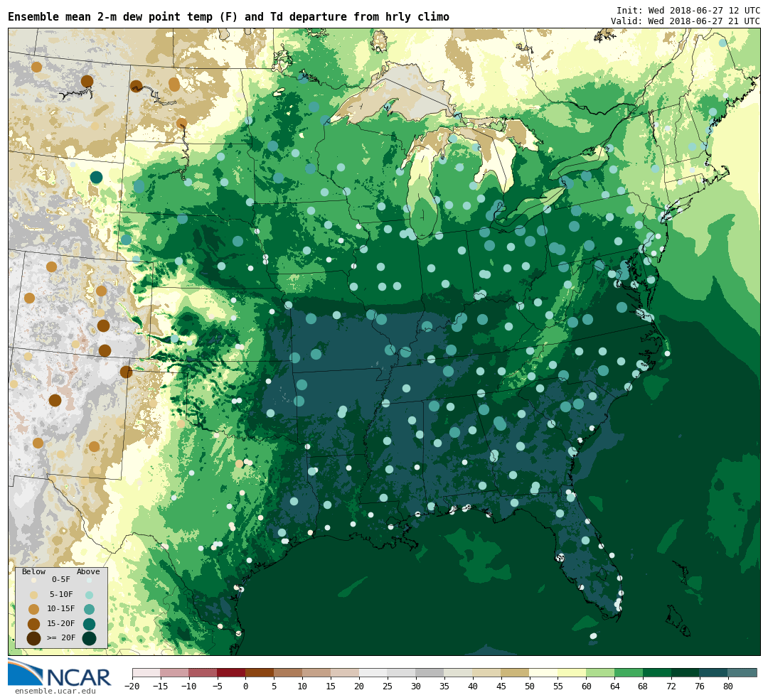Pick the colorbar swatch between 35 and 40
The width and height of the screenshot is (768, 700).
click(459, 673)
